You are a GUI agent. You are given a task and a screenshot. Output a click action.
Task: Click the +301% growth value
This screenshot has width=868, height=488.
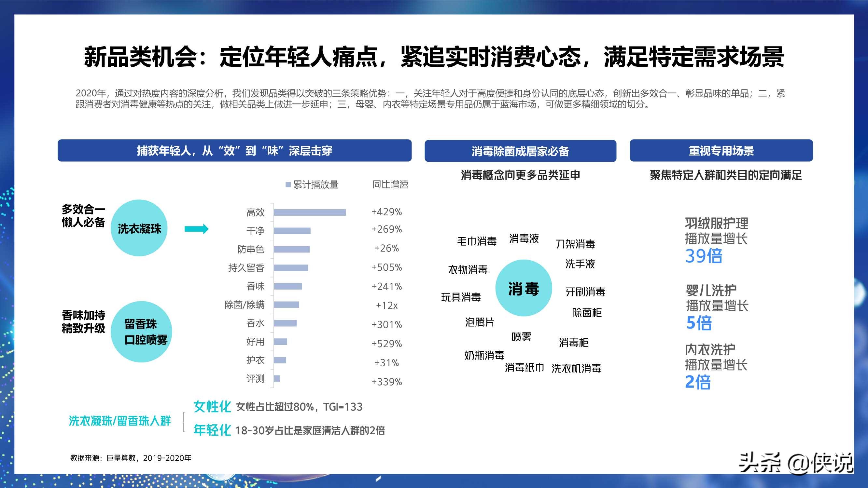point(386,325)
